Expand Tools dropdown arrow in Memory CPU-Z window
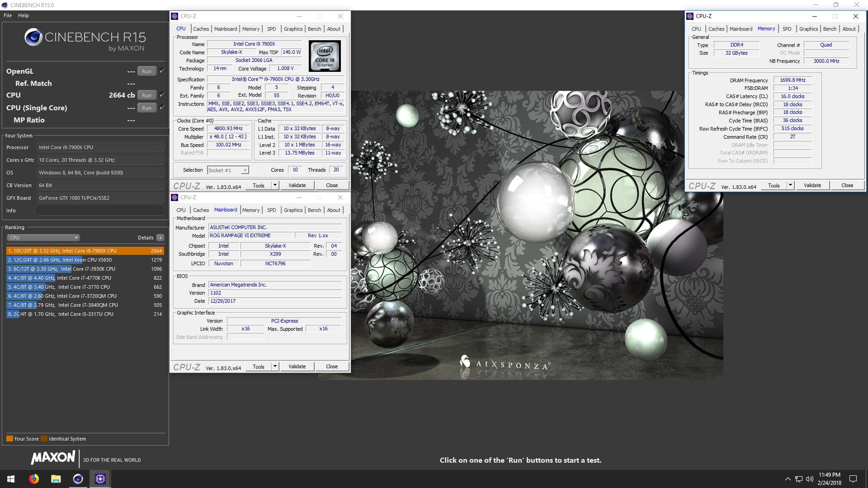The image size is (868, 488). (x=790, y=185)
